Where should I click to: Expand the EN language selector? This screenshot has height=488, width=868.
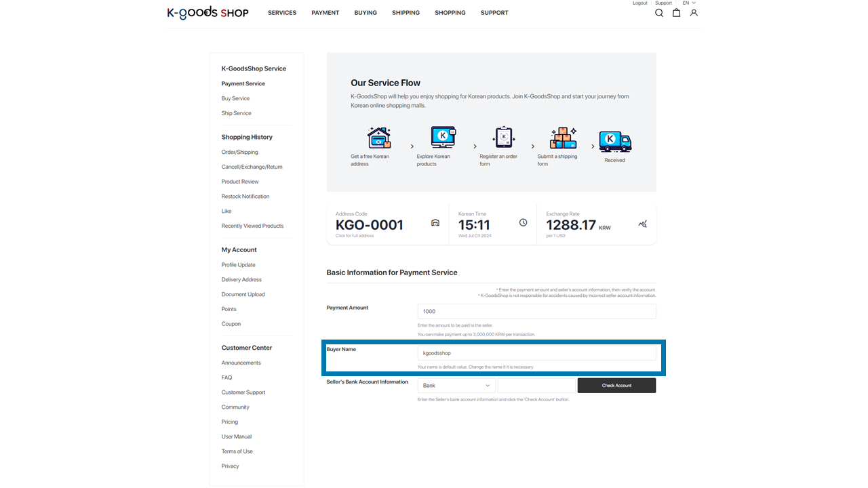pyautogui.click(x=689, y=3)
